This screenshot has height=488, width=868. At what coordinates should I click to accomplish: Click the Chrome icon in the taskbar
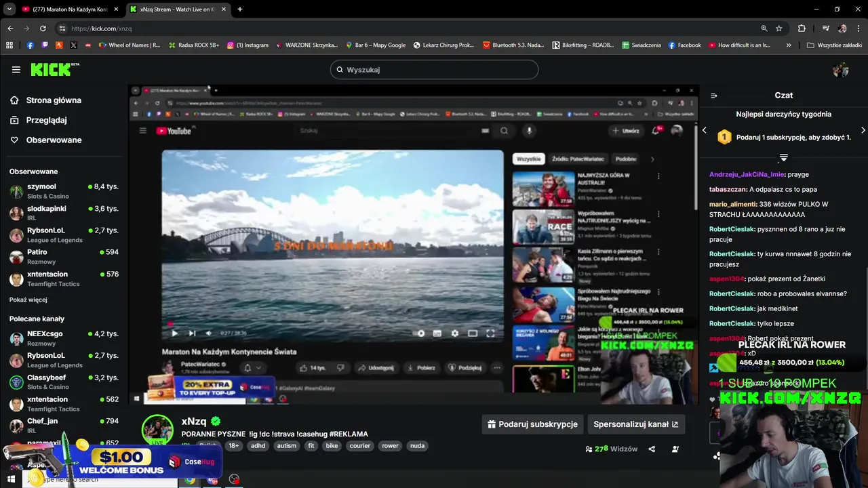click(x=190, y=479)
